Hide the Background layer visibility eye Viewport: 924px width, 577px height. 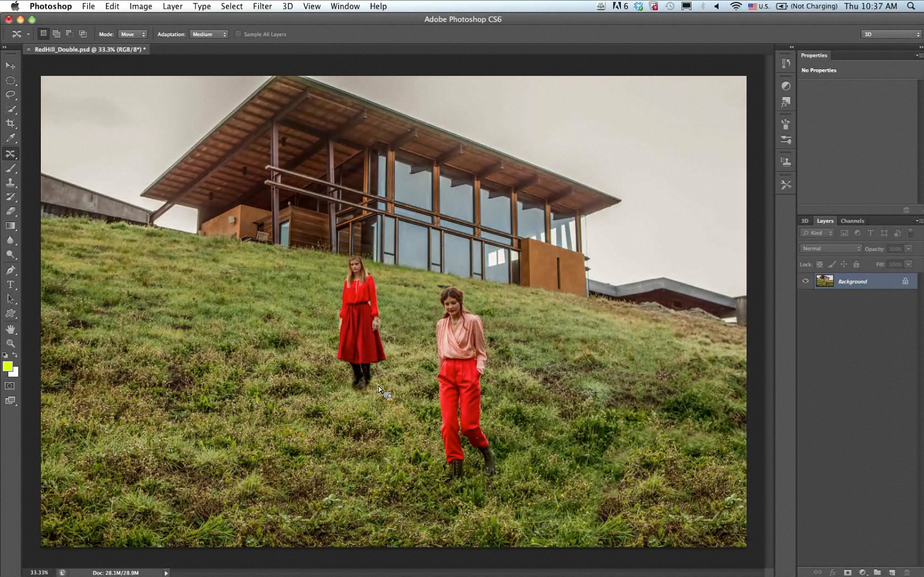805,281
